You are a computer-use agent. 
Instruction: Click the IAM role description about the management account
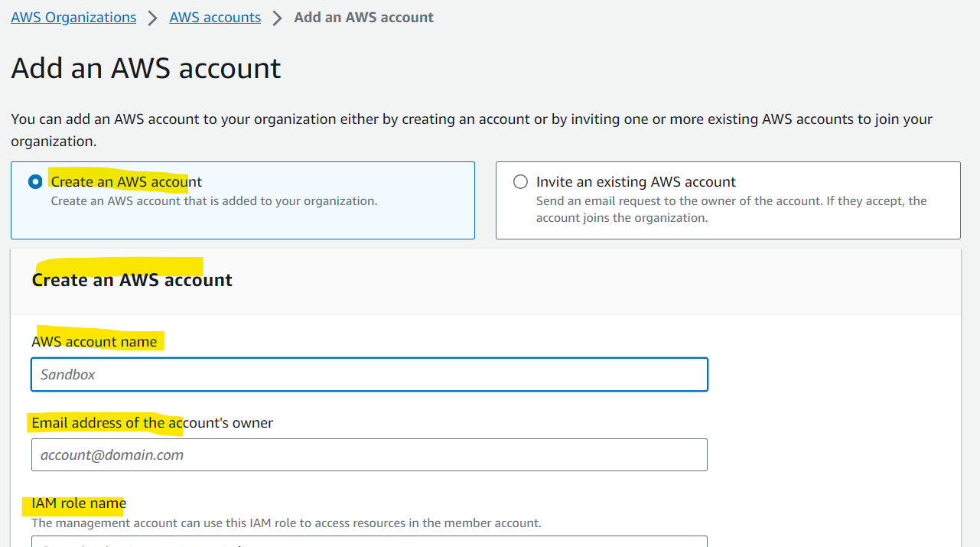[x=286, y=523]
